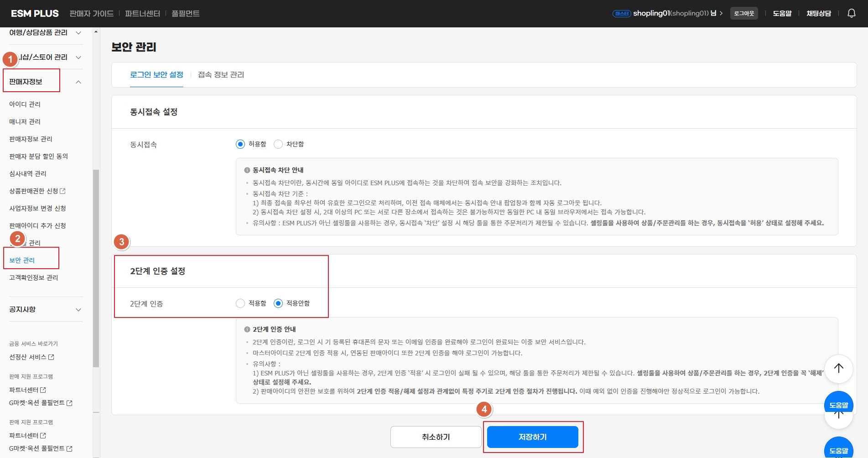This screenshot has width=868, height=458.
Task: Click the 취소하기 button
Action: (x=435, y=437)
